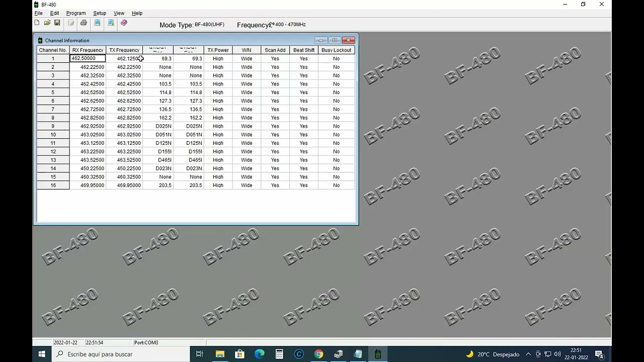644x362 pixels.
Task: Open the Setup menu
Action: point(100,13)
